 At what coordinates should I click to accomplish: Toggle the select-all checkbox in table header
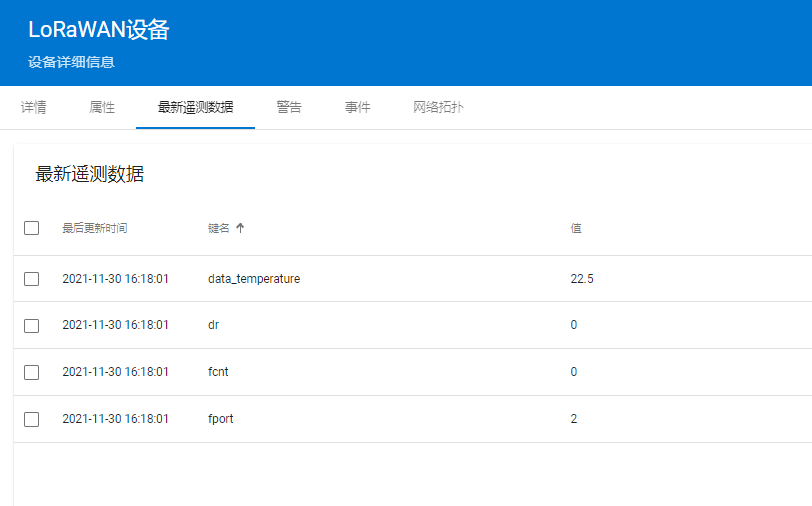tap(32, 228)
